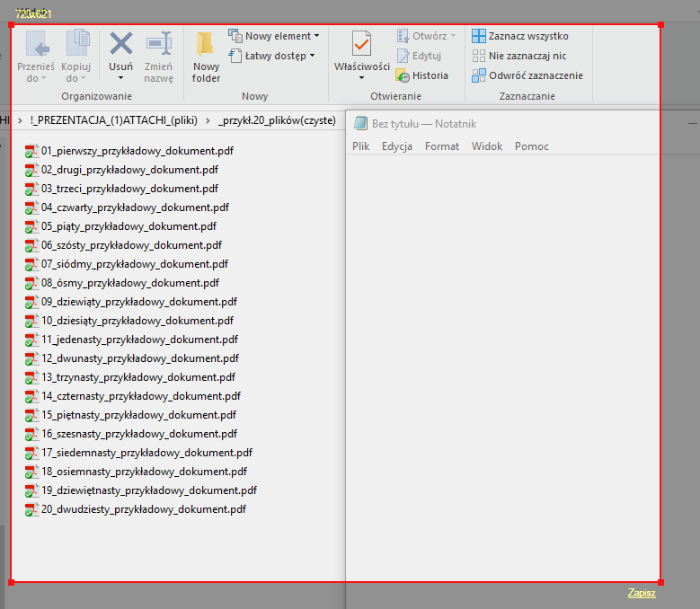Select 20_dwudziesty_przykładowy_dokument.pdf file
This screenshot has height=609, width=700.
click(143, 509)
